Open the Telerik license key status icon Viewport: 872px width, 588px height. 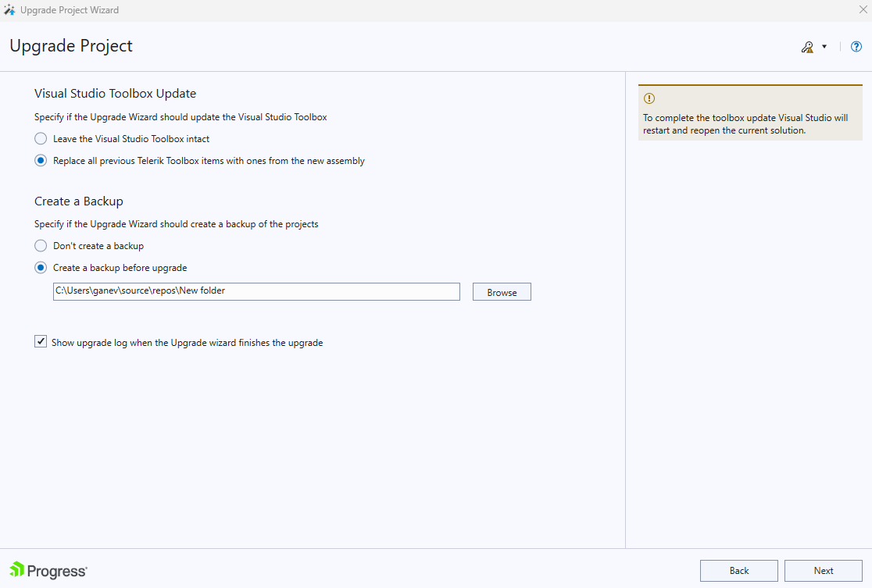click(x=807, y=46)
